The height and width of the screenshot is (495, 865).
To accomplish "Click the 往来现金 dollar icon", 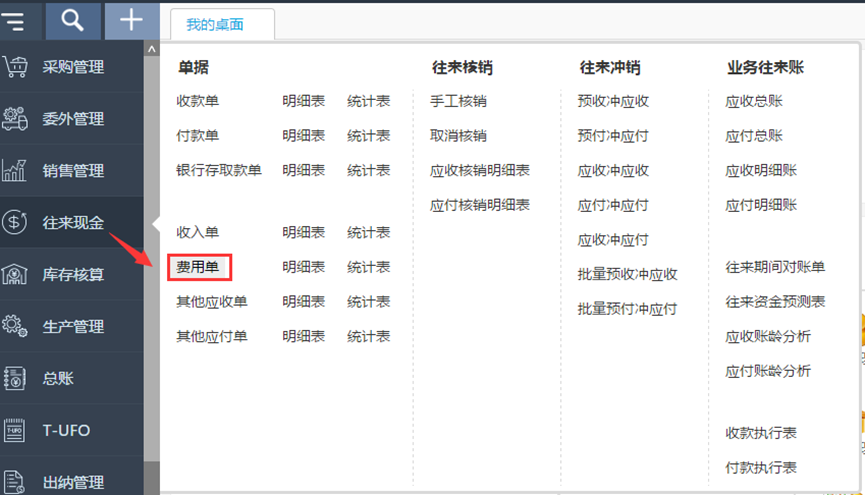I will tap(14, 222).
